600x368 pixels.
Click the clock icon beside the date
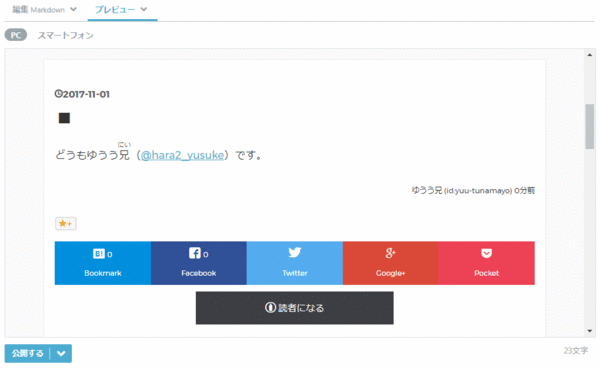58,94
